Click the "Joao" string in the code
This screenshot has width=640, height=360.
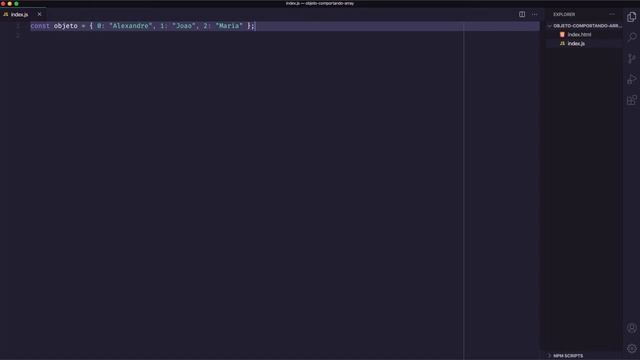pos(184,26)
